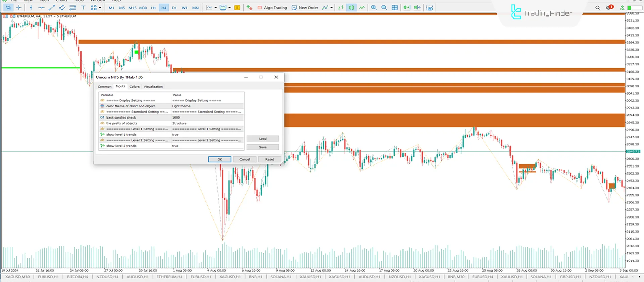Toggle the 'show level 2 trends' value
Viewport: 644px width, 282px height.
207,146
